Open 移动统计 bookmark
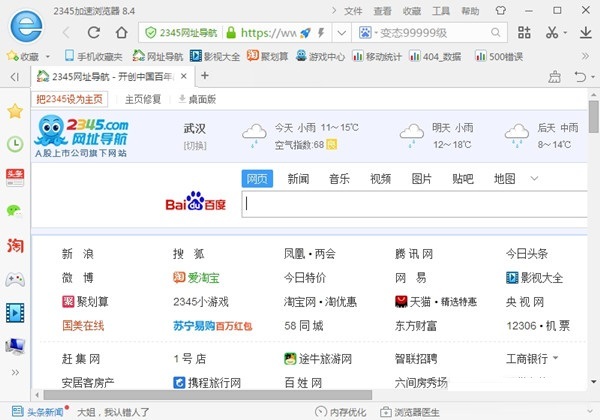The height and width of the screenshot is (420, 600). tap(377, 57)
